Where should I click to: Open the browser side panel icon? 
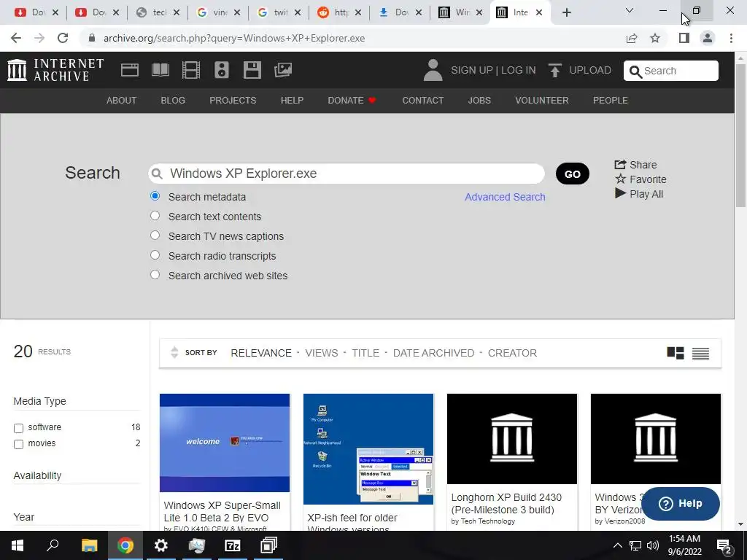[684, 38]
